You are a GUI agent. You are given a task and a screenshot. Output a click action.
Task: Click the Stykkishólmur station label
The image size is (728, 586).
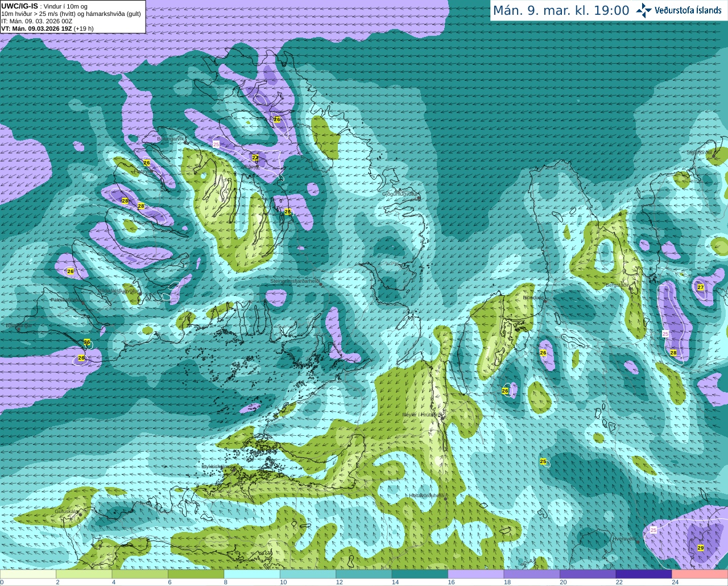pos(217,467)
